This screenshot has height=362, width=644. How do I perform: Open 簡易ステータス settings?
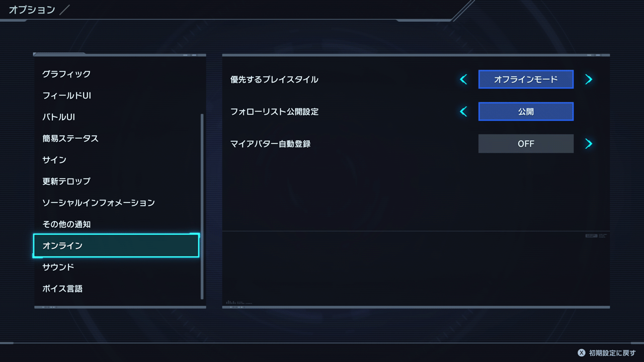(70, 138)
